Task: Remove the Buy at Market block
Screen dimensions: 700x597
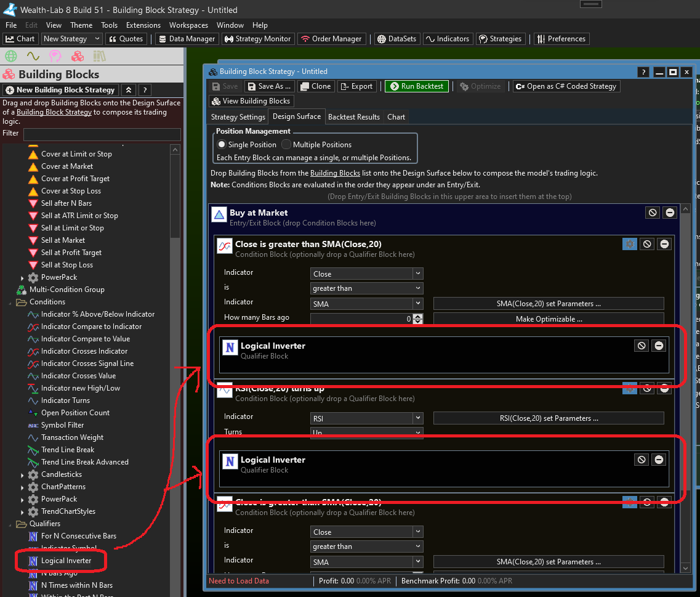Action: pyautogui.click(x=670, y=213)
